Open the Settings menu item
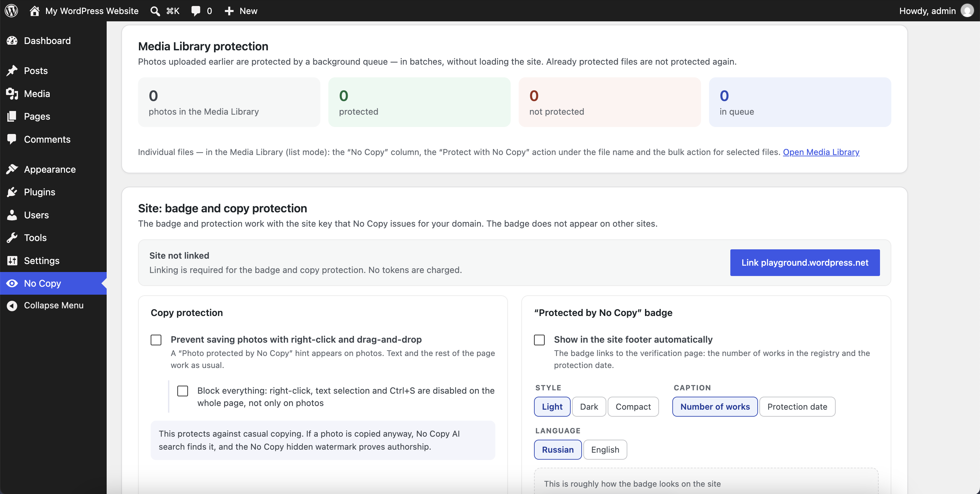 [53, 261]
